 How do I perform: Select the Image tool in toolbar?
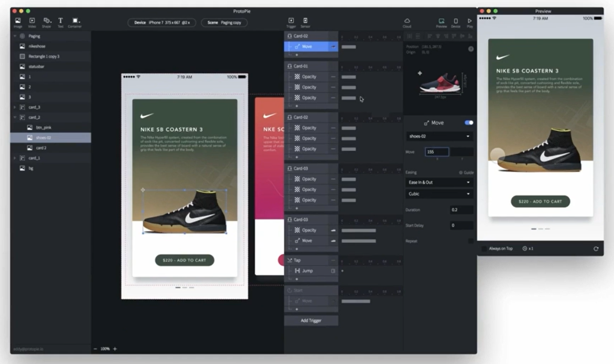[18, 22]
